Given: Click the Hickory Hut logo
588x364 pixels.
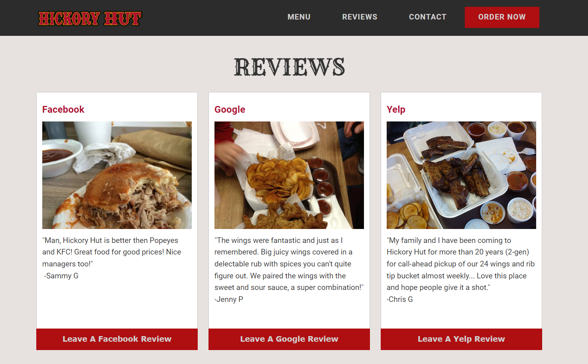Looking at the screenshot, I should tap(90, 18).
